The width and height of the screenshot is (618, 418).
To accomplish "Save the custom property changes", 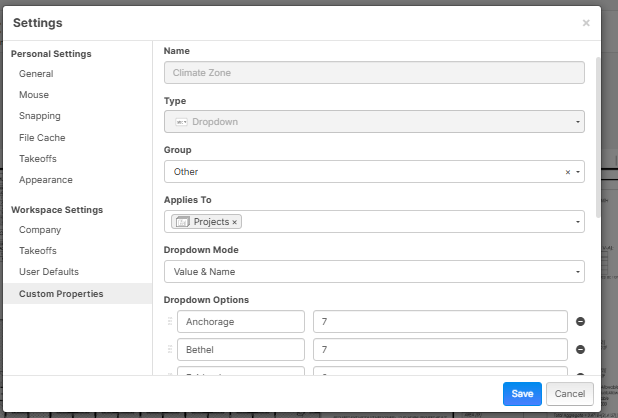I will pyautogui.click(x=522, y=394).
